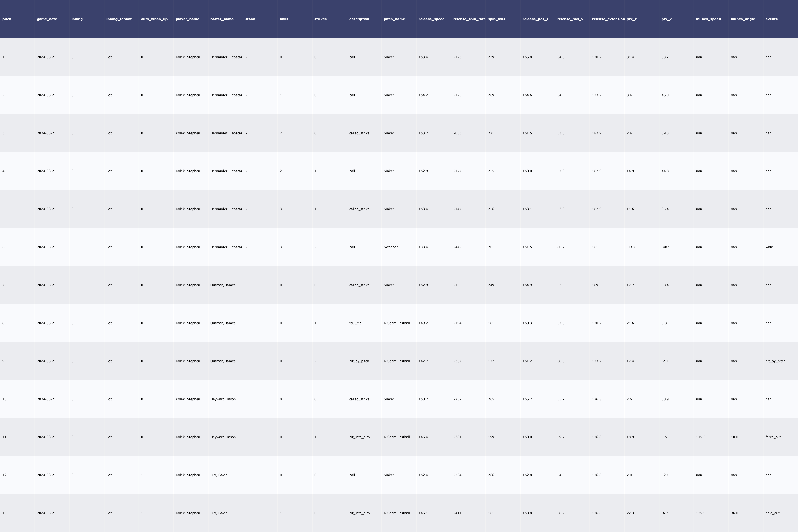This screenshot has width=798, height=532.
Task: Click the launch_angle column header
Action: pos(743,19)
